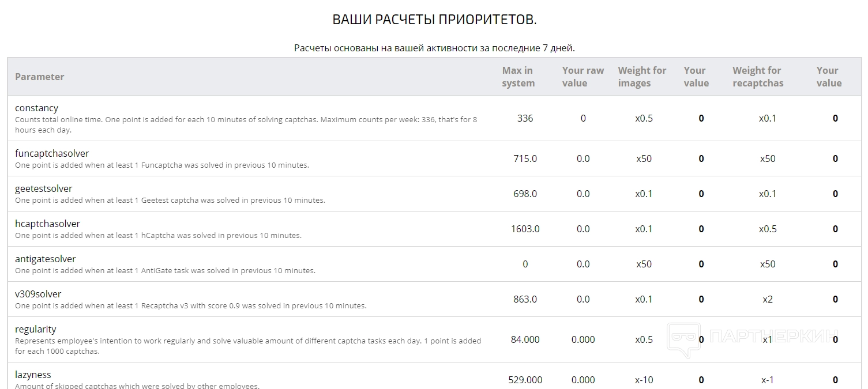This screenshot has width=868, height=389.
Task: Select the lazyness parameter name
Action: pos(33,375)
